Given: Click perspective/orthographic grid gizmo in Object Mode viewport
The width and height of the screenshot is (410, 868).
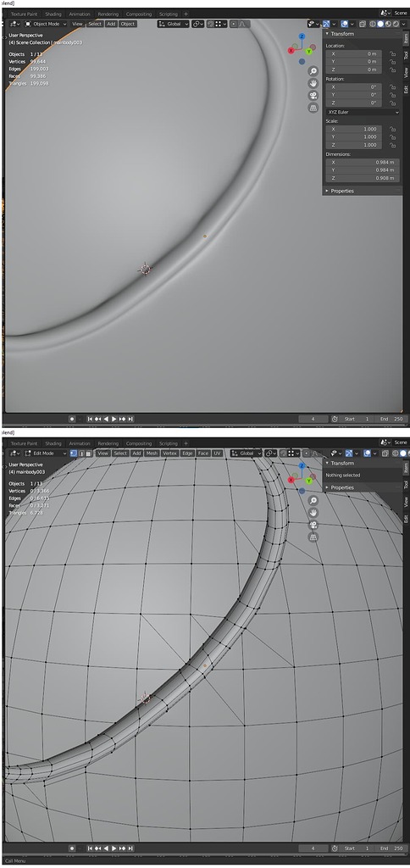Looking at the screenshot, I should coord(313,108).
